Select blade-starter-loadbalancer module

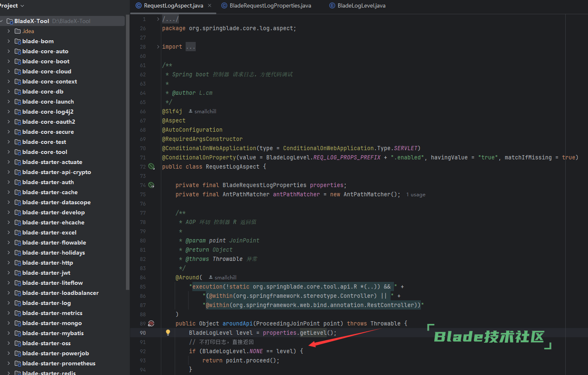pyautogui.click(x=60, y=293)
